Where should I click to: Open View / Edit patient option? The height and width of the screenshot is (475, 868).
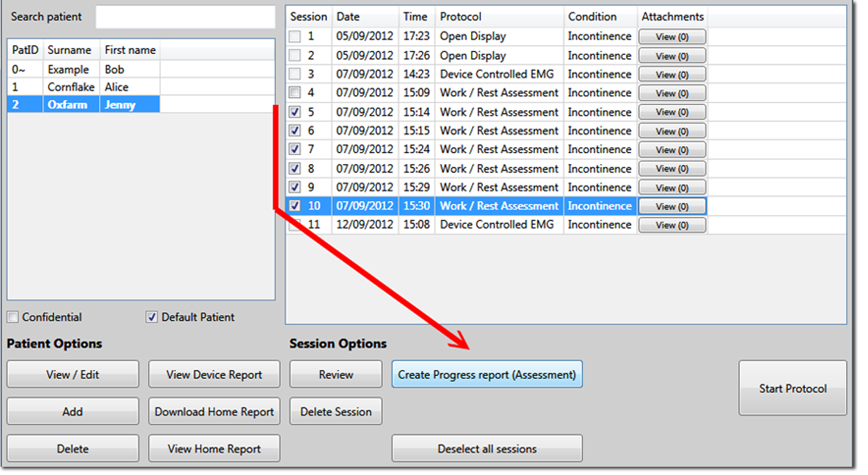(72, 374)
